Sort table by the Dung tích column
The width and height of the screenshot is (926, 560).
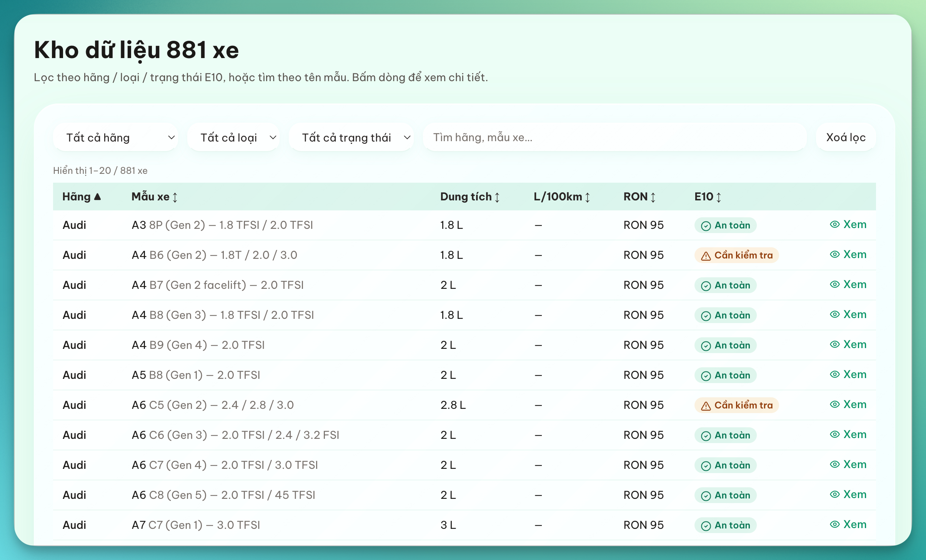click(x=470, y=197)
